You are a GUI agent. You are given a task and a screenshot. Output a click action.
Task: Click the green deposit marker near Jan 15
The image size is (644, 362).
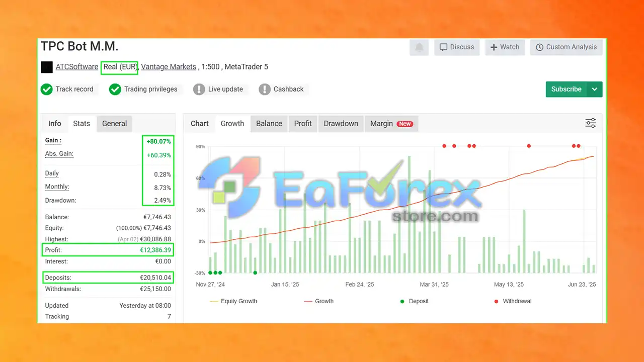coord(255,273)
